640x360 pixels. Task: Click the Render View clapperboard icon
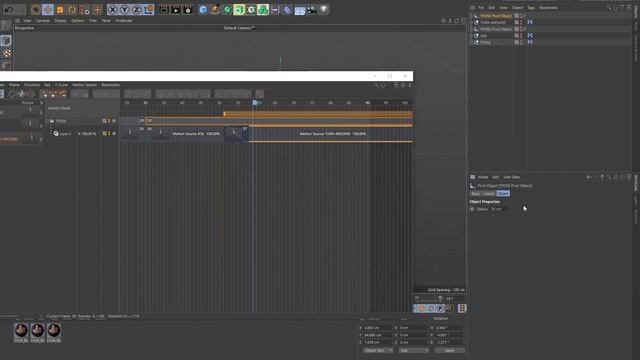(164, 9)
